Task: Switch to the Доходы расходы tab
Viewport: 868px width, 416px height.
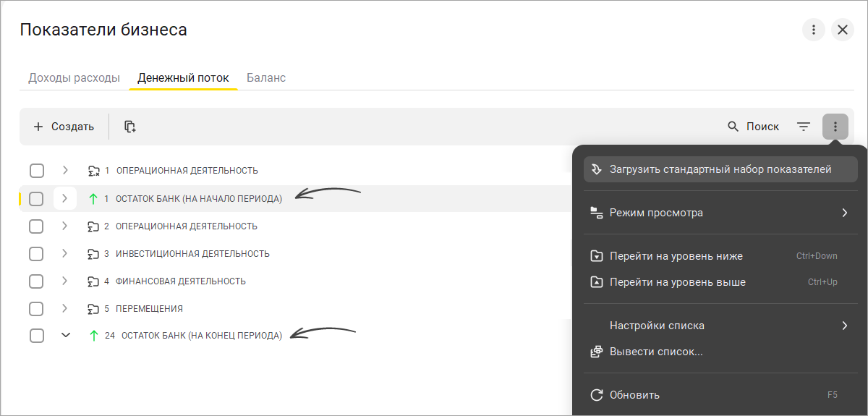Action: [74, 77]
